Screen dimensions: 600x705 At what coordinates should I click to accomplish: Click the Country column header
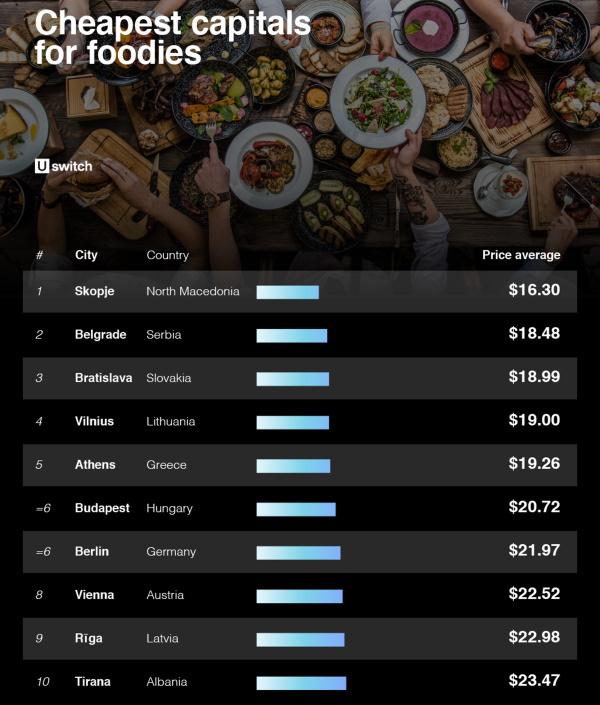pyautogui.click(x=167, y=255)
